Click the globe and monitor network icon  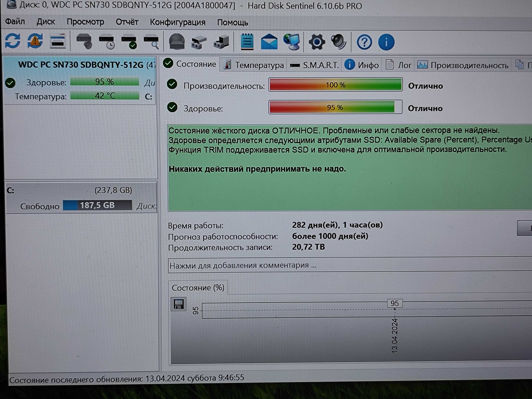(x=292, y=42)
